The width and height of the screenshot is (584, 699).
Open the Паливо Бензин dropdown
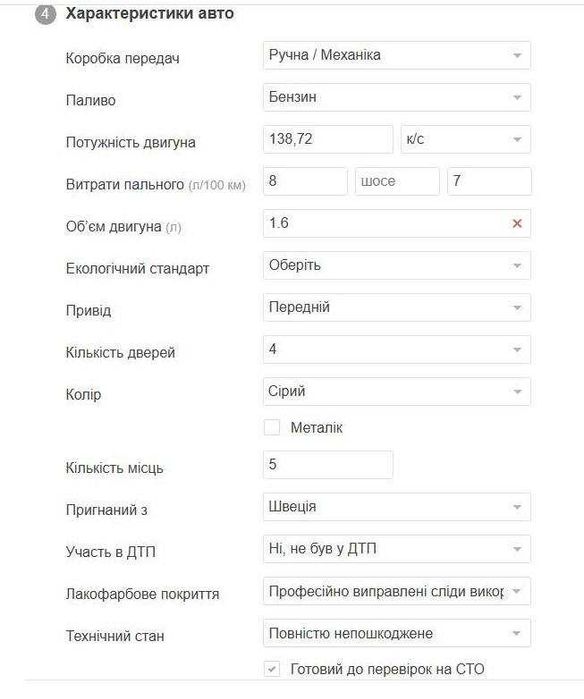tap(397, 97)
